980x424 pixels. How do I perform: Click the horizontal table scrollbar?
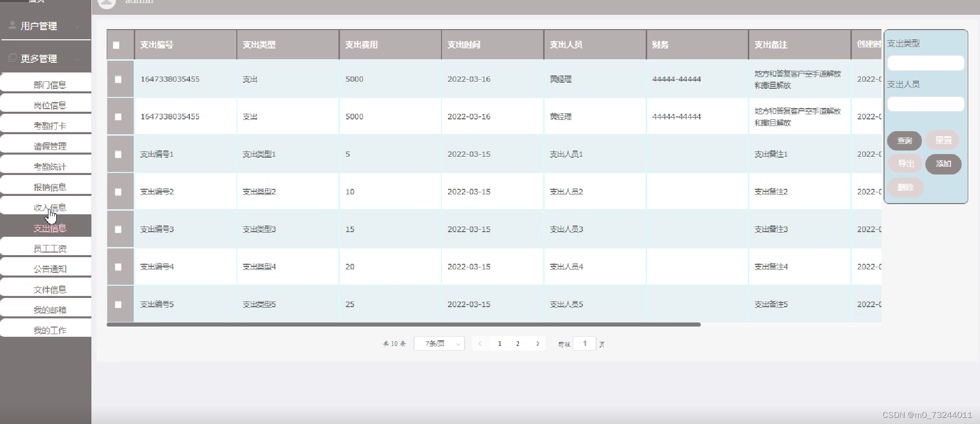pyautogui.click(x=403, y=325)
